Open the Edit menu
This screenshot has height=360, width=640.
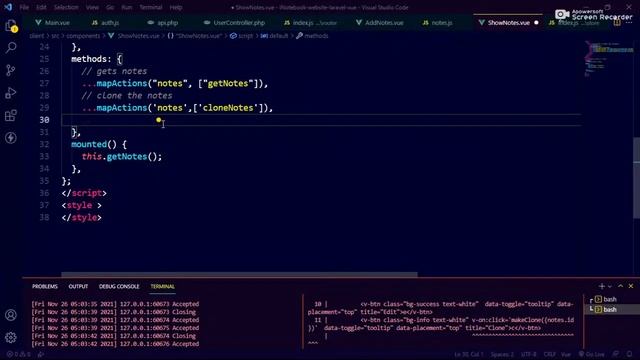tap(41, 7)
